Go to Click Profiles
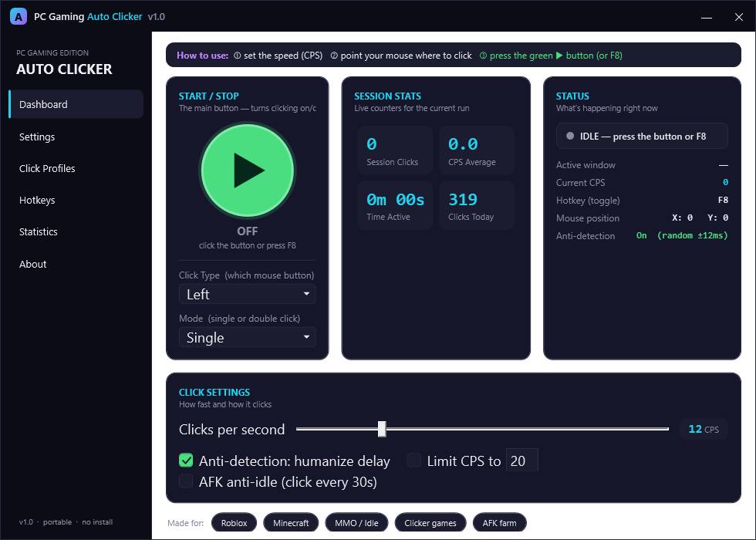The width and height of the screenshot is (756, 540). (x=76, y=168)
